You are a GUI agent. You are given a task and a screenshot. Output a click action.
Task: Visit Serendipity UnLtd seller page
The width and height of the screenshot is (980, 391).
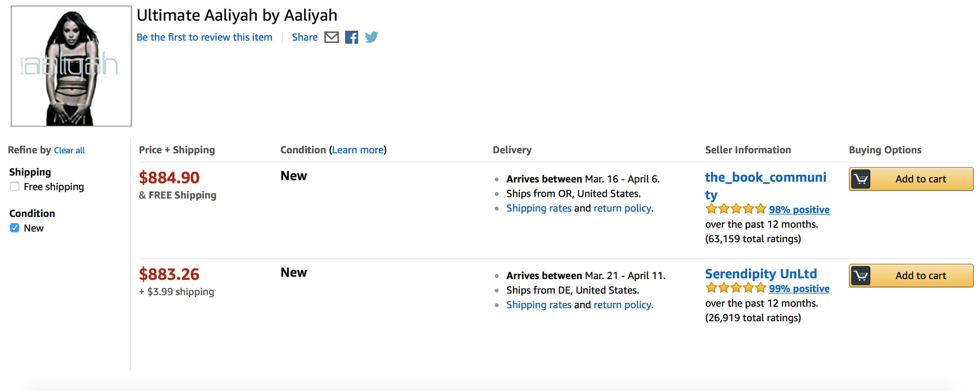[x=761, y=274]
